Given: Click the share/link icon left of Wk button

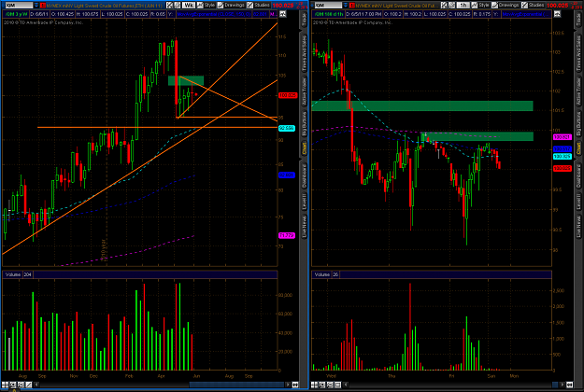Looking at the screenshot, I should click(169, 6).
